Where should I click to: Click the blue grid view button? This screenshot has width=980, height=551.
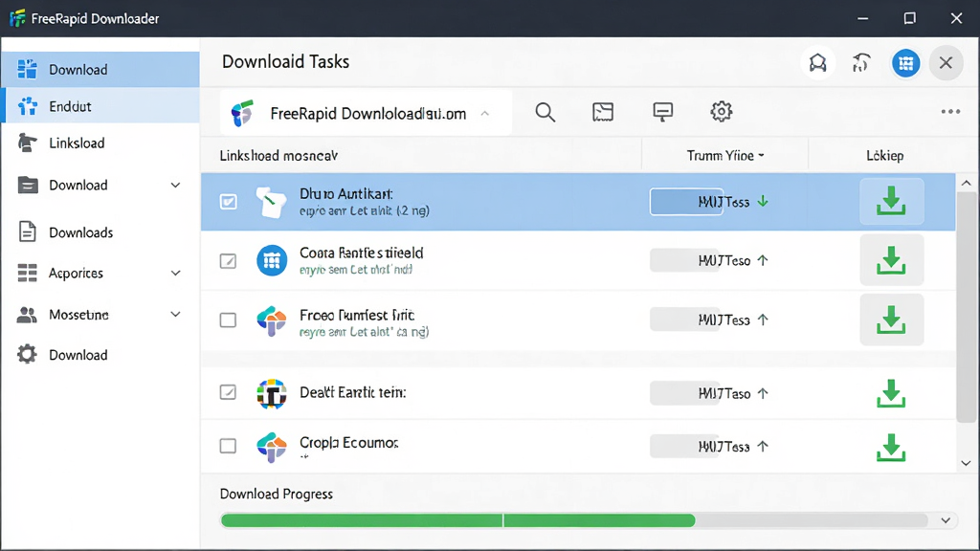coord(905,63)
